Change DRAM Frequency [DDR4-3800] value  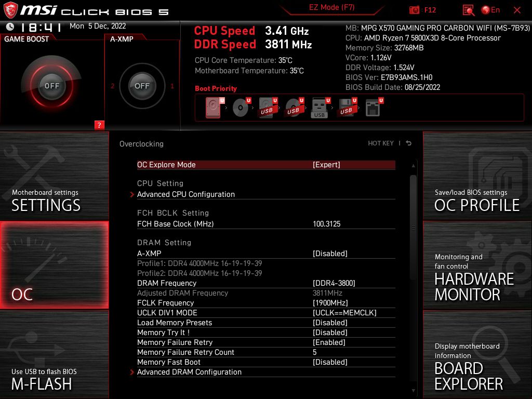[334, 283]
